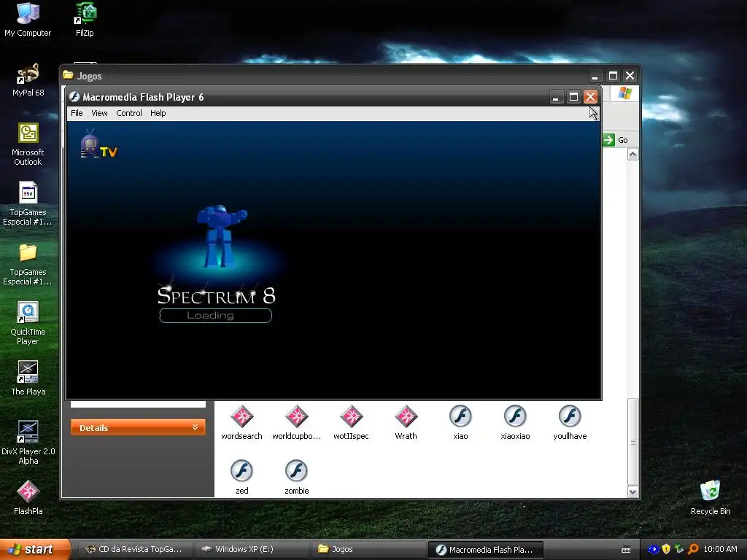
Task: Click the Go button in Jogos window
Action: pos(616,140)
